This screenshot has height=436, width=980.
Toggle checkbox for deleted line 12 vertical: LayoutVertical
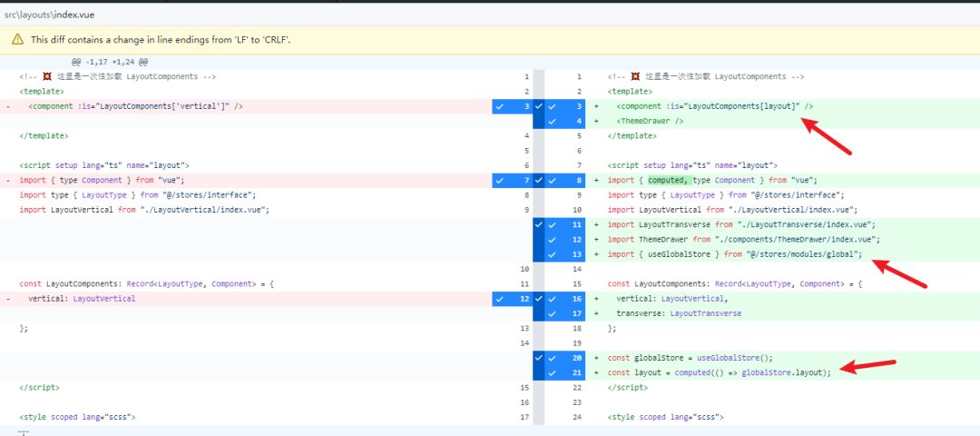coord(499,298)
